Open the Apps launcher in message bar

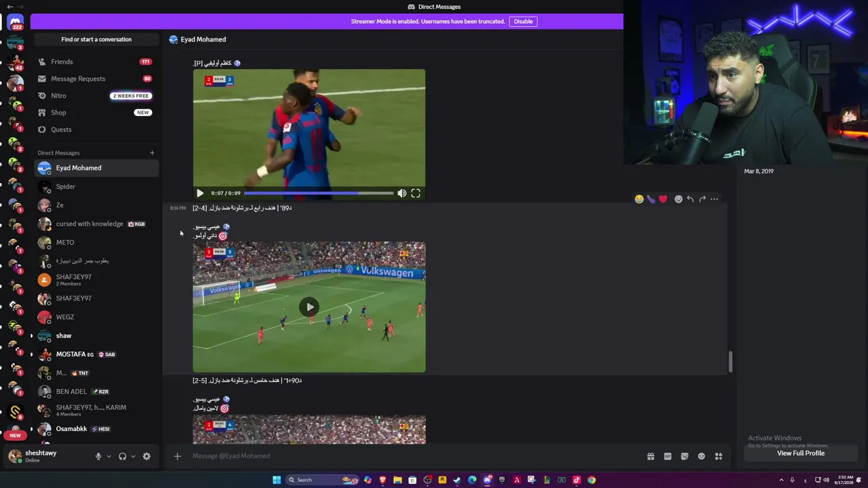[x=719, y=456]
